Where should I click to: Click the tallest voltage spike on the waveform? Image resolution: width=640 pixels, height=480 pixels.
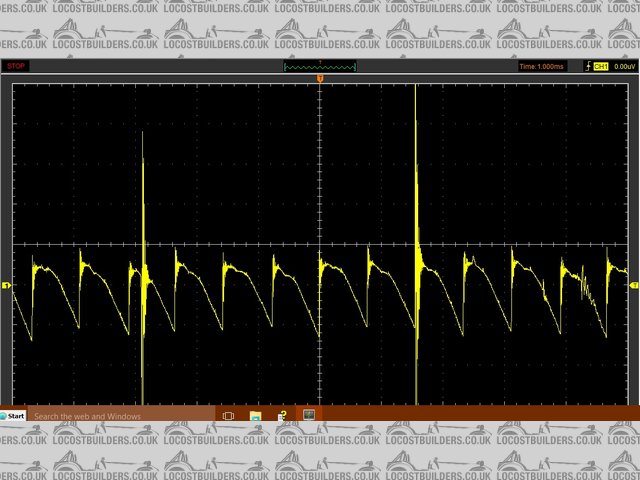416,150
